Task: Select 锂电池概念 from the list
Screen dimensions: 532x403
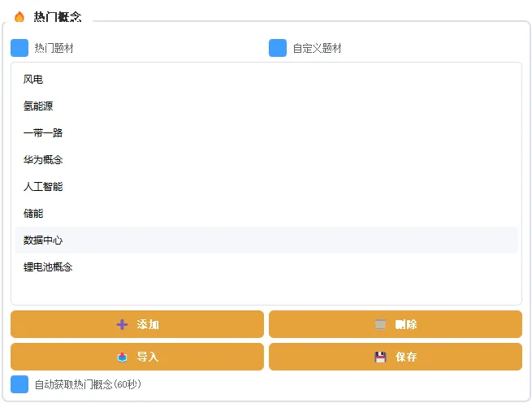Action: (48, 267)
